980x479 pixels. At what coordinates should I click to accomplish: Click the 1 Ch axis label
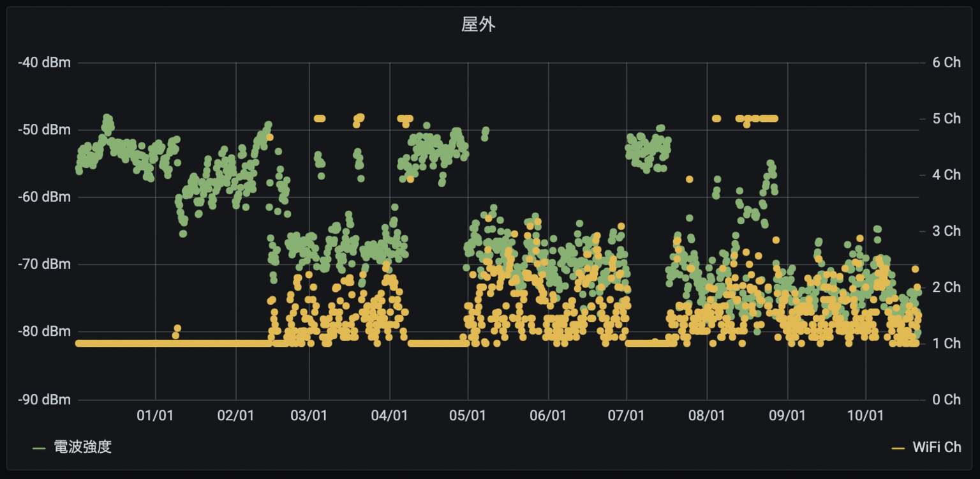click(946, 344)
